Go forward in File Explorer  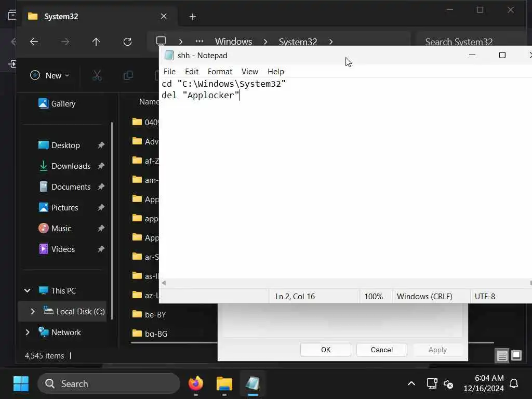pyautogui.click(x=65, y=42)
